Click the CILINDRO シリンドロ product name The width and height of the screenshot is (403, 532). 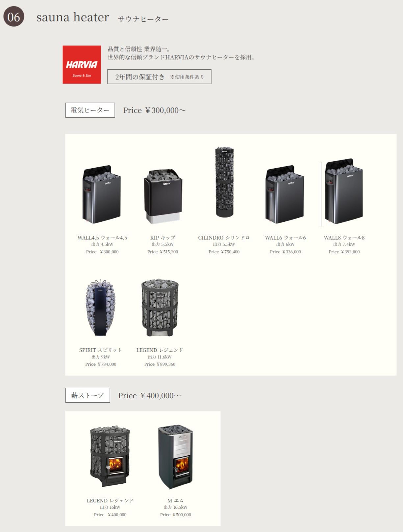tap(224, 238)
